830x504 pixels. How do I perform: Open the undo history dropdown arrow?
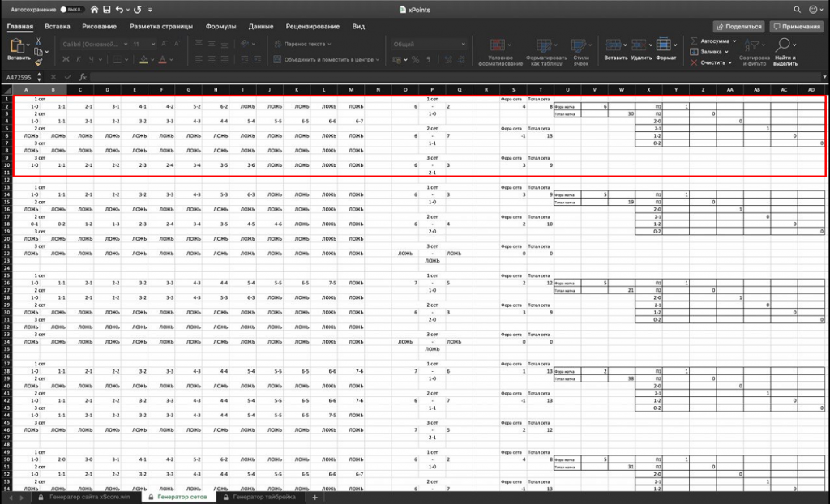(x=127, y=10)
